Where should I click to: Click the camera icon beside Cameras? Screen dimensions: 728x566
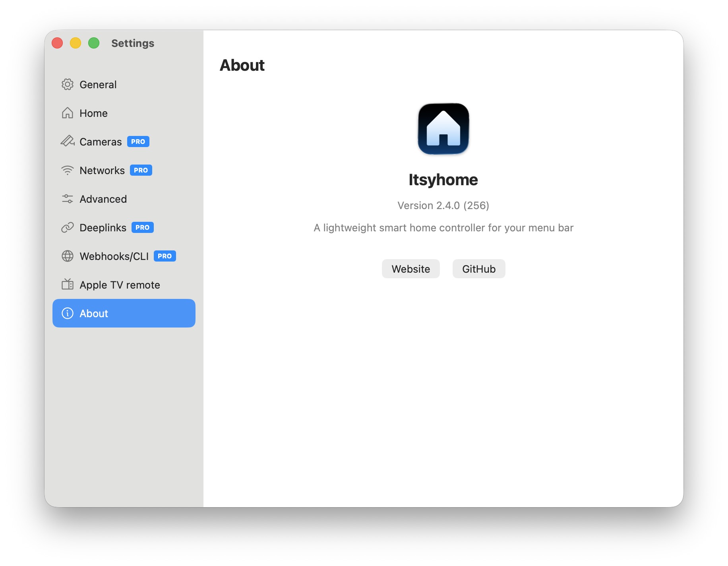click(x=68, y=141)
